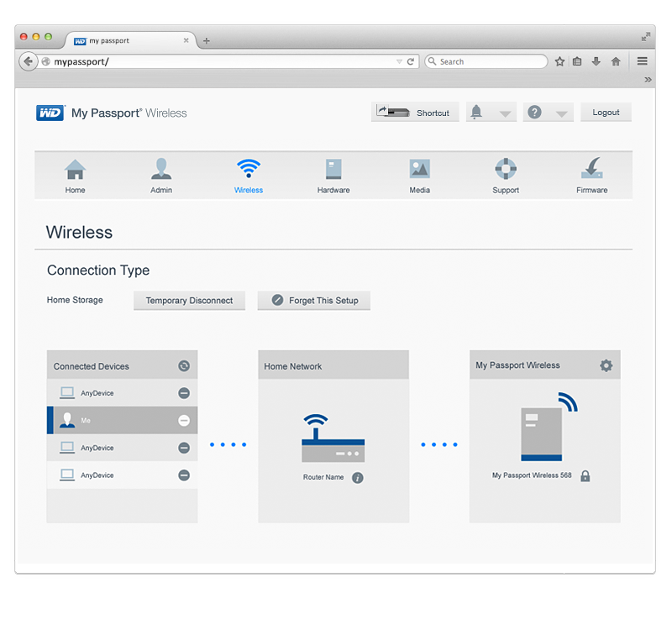672x630 pixels.
Task: Enter fullscreen with window expand icon
Action: point(645,37)
